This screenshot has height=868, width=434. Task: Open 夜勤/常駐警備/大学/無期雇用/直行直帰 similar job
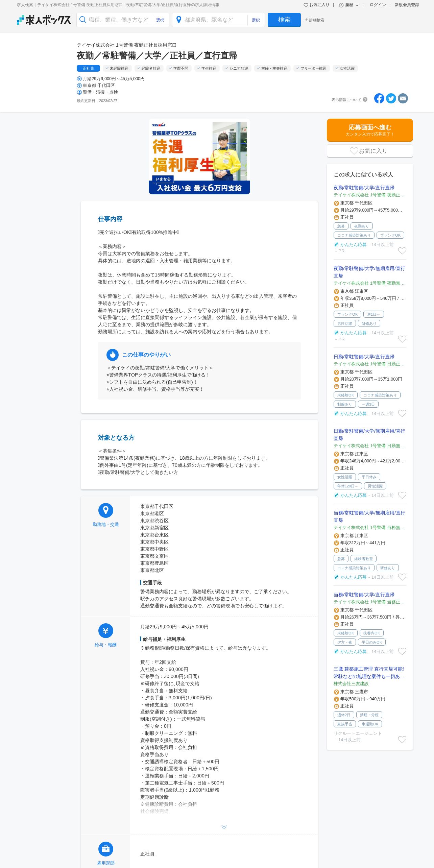pyautogui.click(x=369, y=272)
